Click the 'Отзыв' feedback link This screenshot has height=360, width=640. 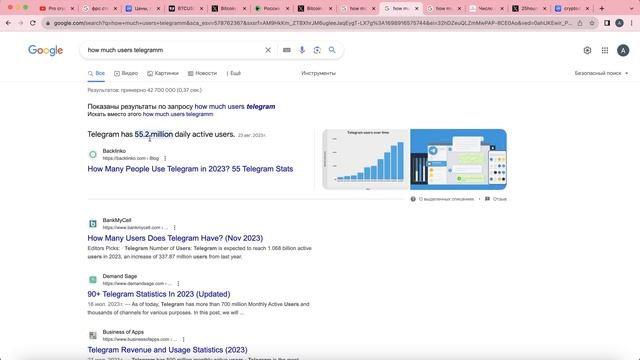[500, 199]
